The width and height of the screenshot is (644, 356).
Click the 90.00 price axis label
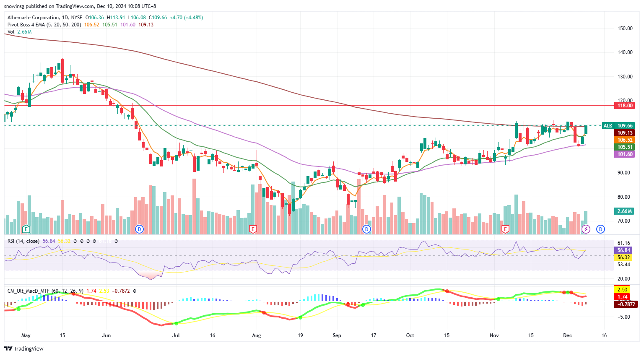[623, 173]
